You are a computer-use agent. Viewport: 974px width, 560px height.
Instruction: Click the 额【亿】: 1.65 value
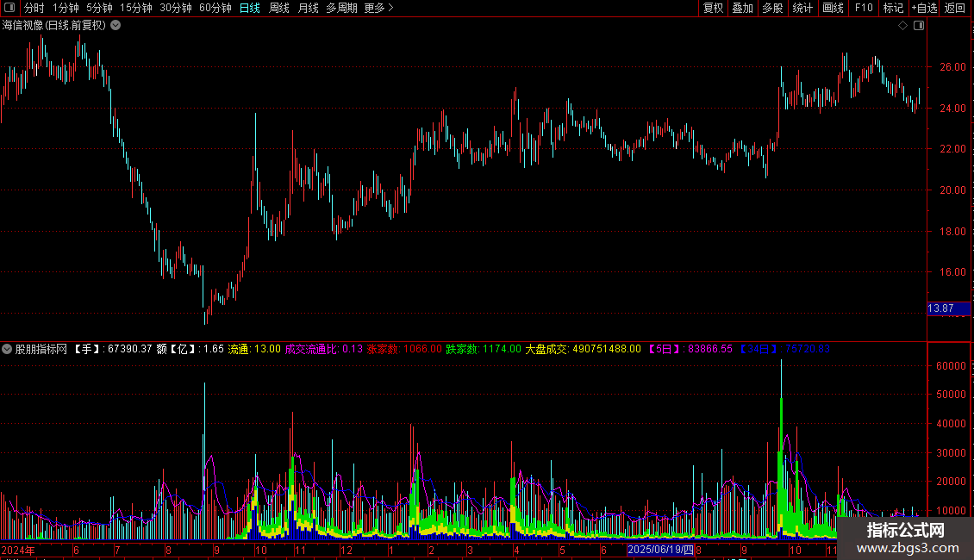[x=190, y=350]
